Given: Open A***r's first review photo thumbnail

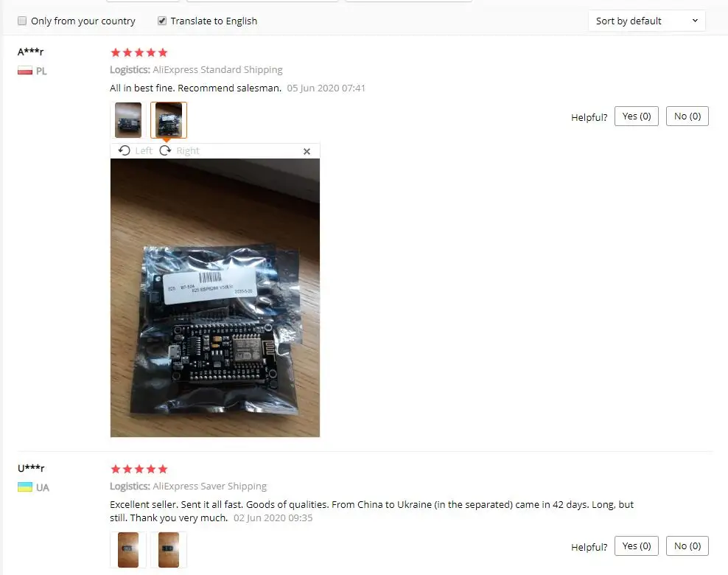Looking at the screenshot, I should point(128,120).
